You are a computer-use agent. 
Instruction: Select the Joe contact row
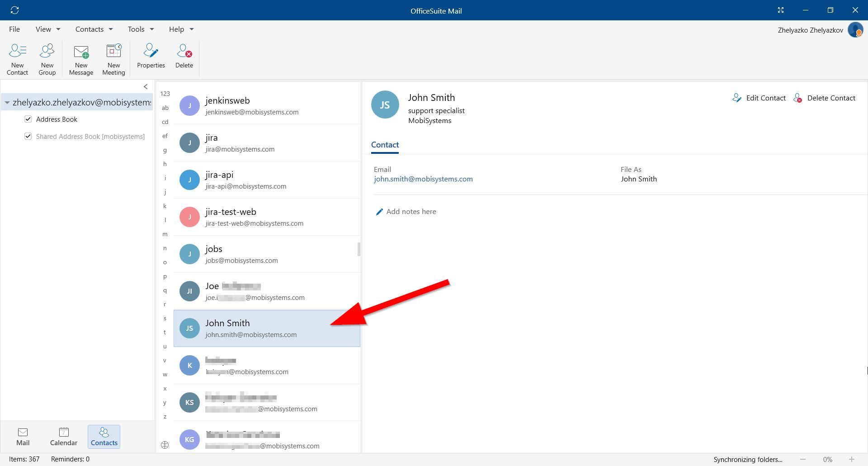(x=267, y=291)
